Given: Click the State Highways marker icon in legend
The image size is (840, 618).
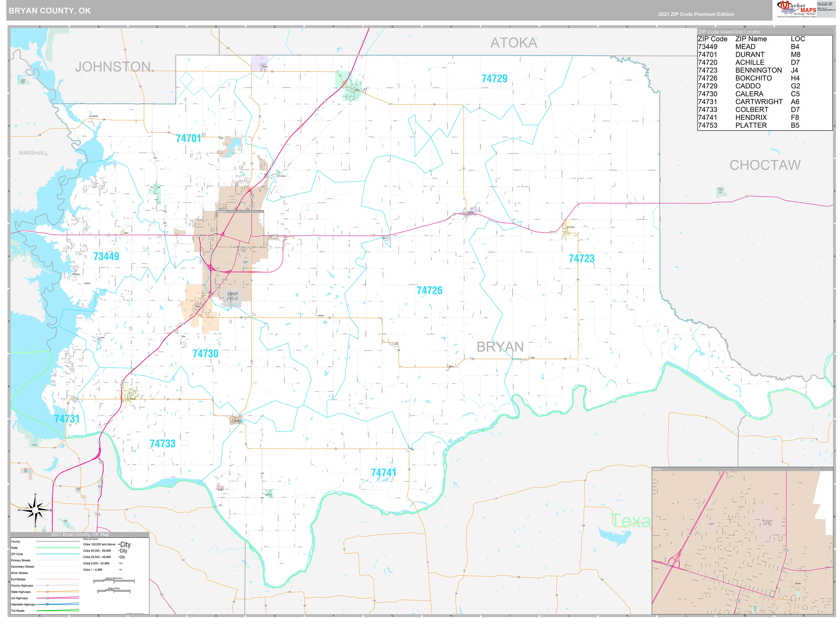Looking at the screenshot, I should [47, 592].
